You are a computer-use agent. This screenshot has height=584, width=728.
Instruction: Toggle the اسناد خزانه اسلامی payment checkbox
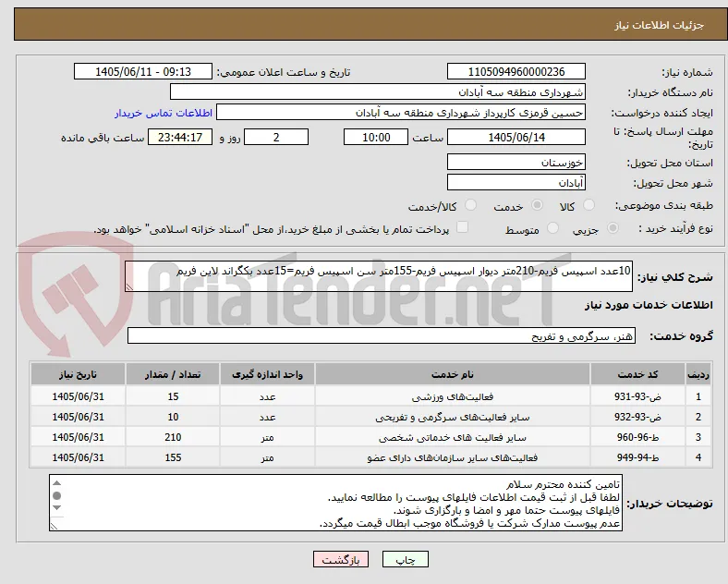[462, 227]
